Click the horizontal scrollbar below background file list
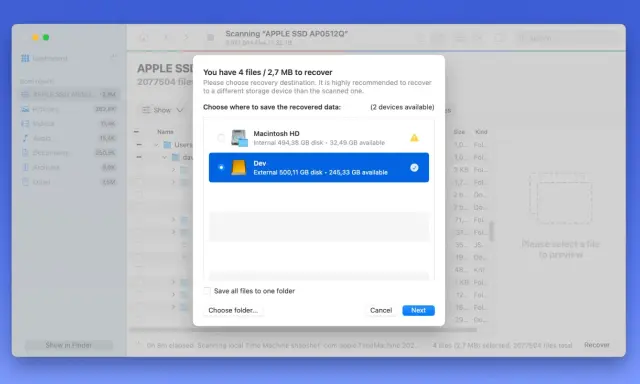640x384 pixels. (303, 330)
